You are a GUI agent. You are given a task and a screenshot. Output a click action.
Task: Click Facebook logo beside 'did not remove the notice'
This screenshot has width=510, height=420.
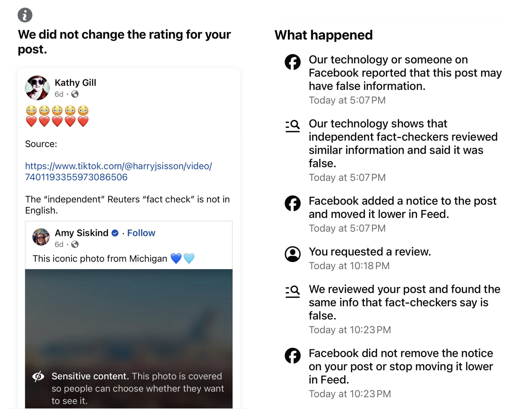click(293, 356)
